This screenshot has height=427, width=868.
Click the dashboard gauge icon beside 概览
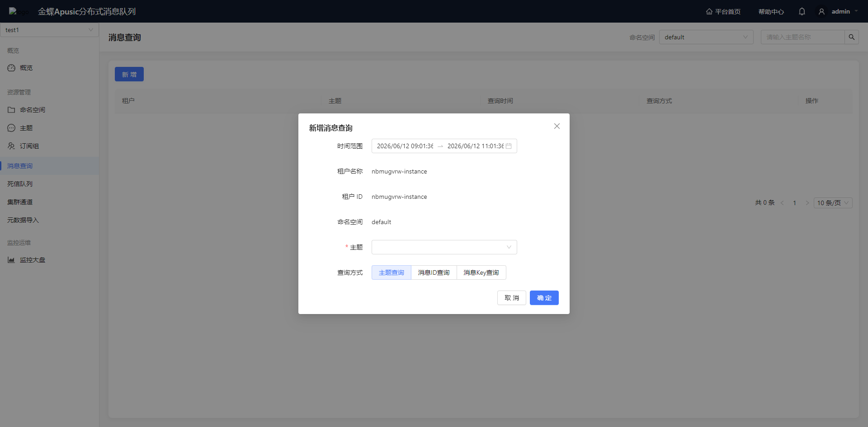tap(11, 68)
